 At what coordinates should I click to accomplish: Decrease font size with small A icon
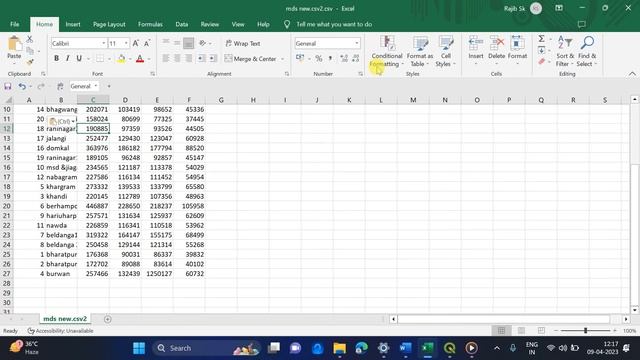(x=147, y=43)
